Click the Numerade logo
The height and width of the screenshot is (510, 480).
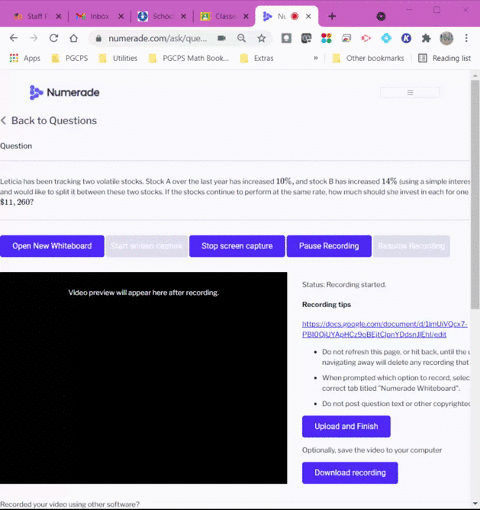click(x=64, y=92)
